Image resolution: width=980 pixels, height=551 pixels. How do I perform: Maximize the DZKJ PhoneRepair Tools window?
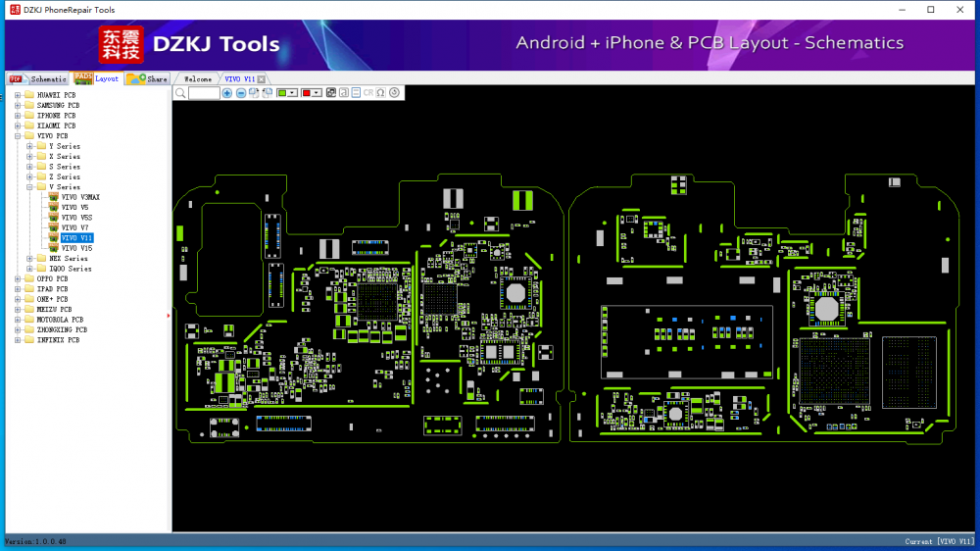(x=931, y=10)
